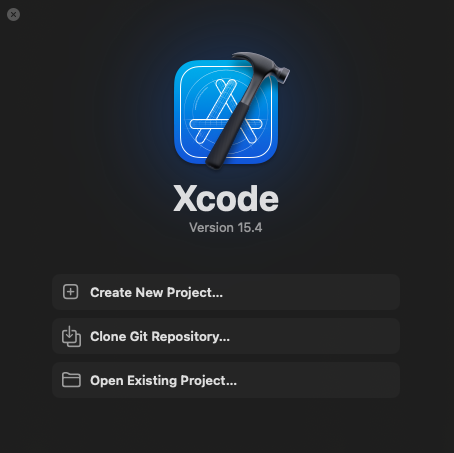The image size is (454, 453).
Task: Click the blueprint 'A' symbol in the logo
Action: tap(226, 112)
